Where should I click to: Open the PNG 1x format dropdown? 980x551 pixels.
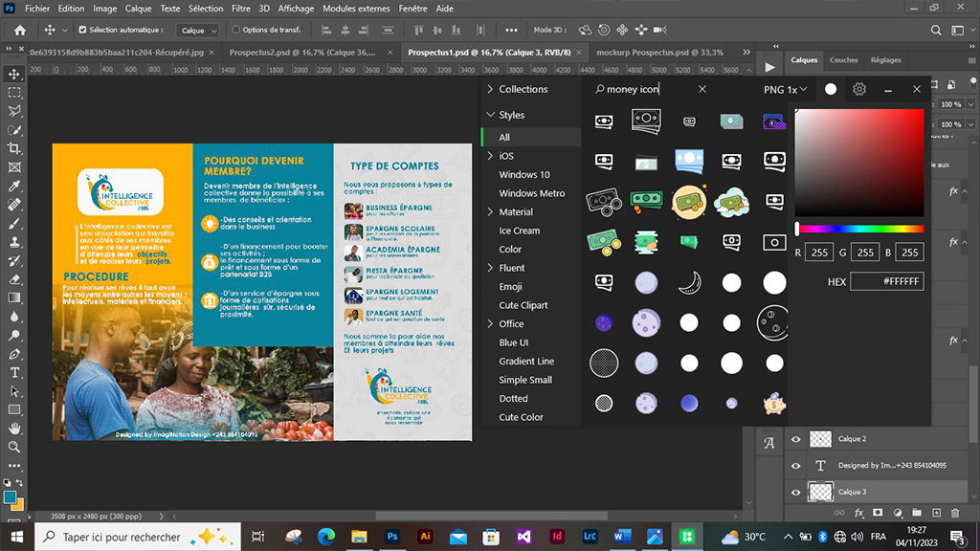click(785, 89)
